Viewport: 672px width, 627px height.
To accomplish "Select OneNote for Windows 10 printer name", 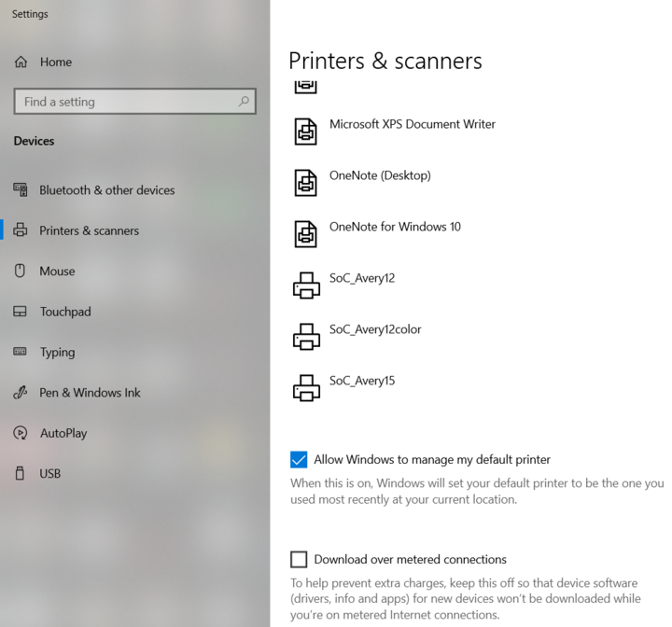I will coord(395,227).
